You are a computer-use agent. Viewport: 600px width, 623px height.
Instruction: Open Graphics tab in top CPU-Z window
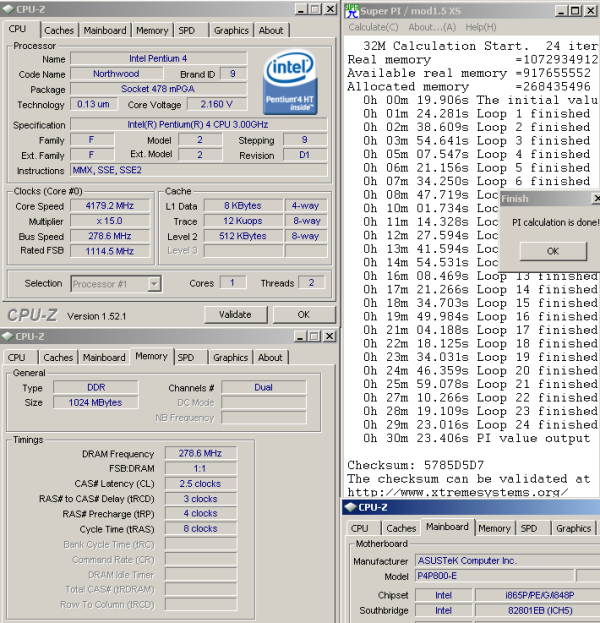(231, 31)
